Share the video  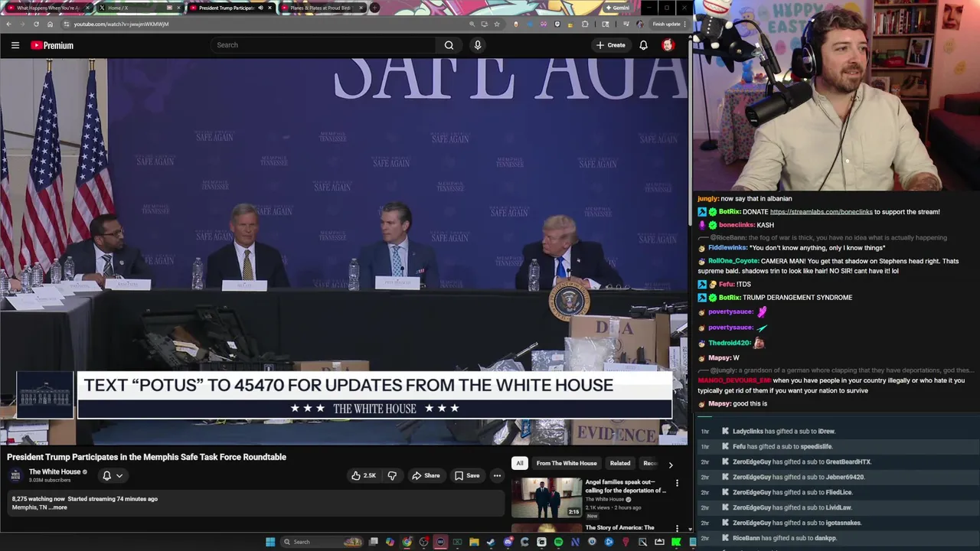[426, 475]
